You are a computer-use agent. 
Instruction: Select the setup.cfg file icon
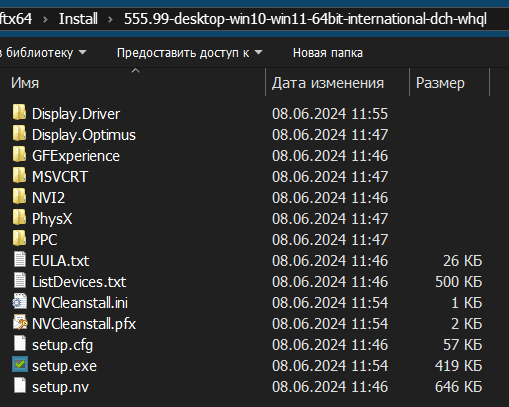coord(20,343)
